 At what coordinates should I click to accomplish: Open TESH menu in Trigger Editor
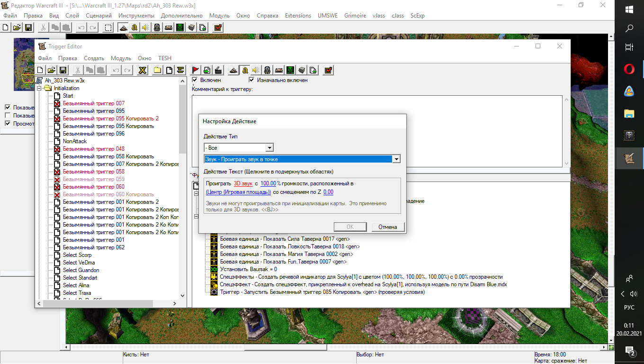click(165, 58)
